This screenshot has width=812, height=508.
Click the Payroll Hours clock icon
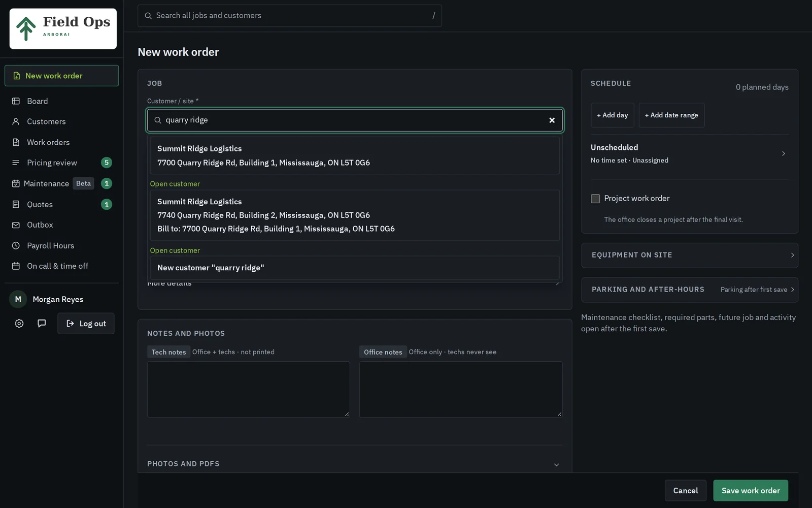click(16, 245)
